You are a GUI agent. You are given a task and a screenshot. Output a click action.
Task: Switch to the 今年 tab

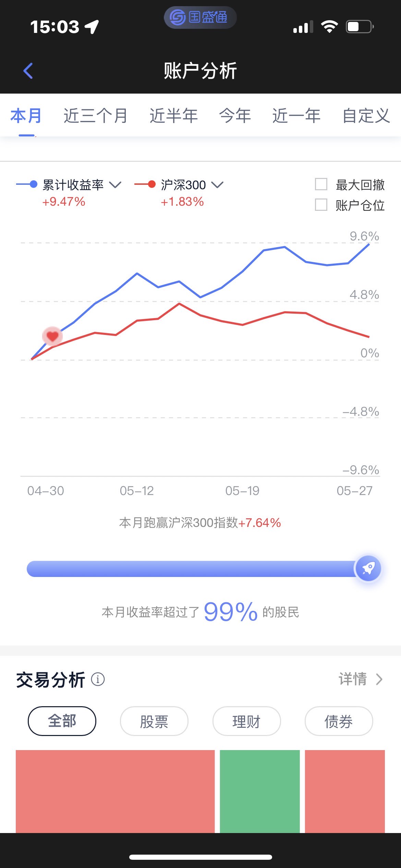click(x=235, y=116)
